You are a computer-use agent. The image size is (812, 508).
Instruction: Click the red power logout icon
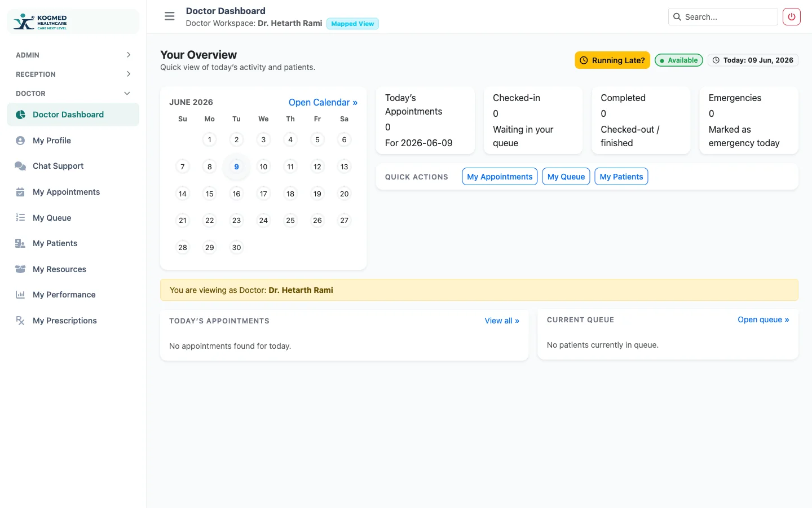pos(792,17)
